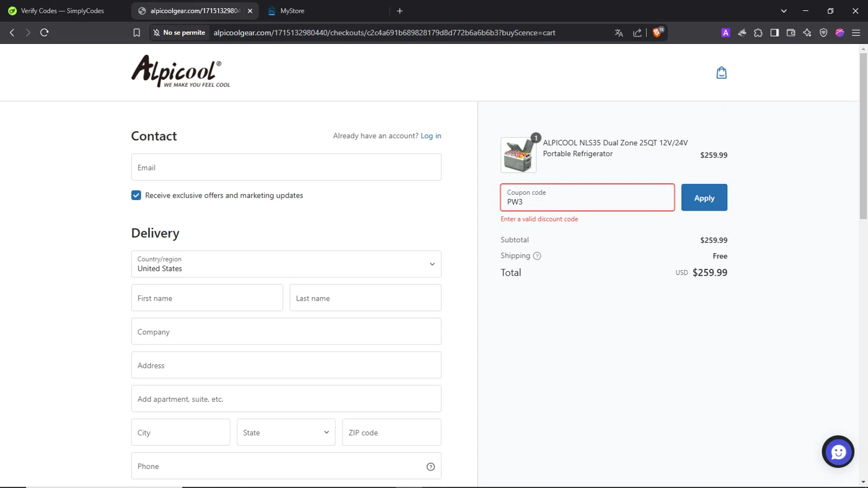Open the translate page icon
868x488 pixels.
coord(619,33)
